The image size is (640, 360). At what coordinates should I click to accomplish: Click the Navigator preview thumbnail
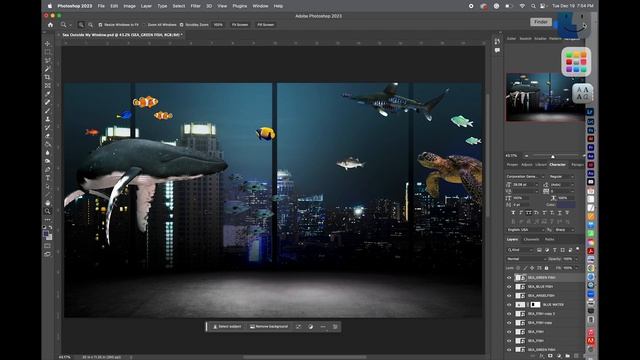pyautogui.click(x=545, y=97)
